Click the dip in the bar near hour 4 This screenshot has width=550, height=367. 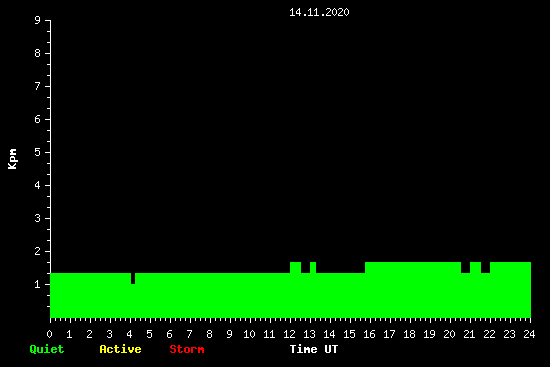click(x=133, y=278)
